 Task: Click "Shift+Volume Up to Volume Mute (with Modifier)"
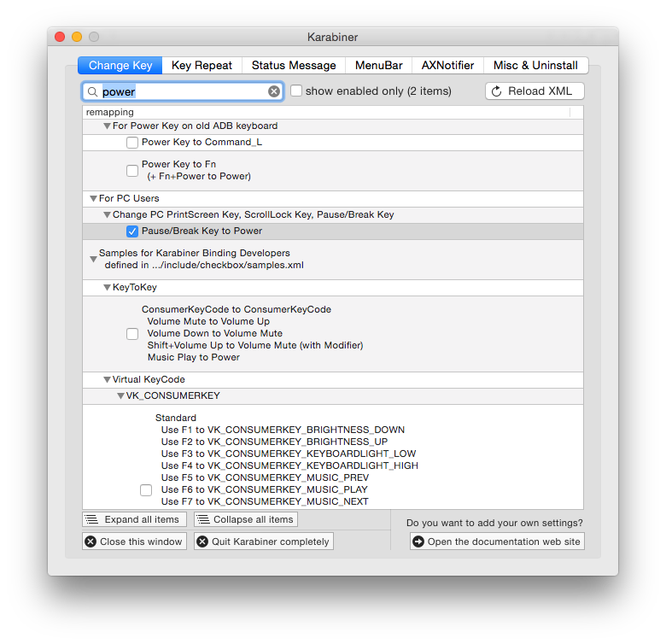(255, 345)
